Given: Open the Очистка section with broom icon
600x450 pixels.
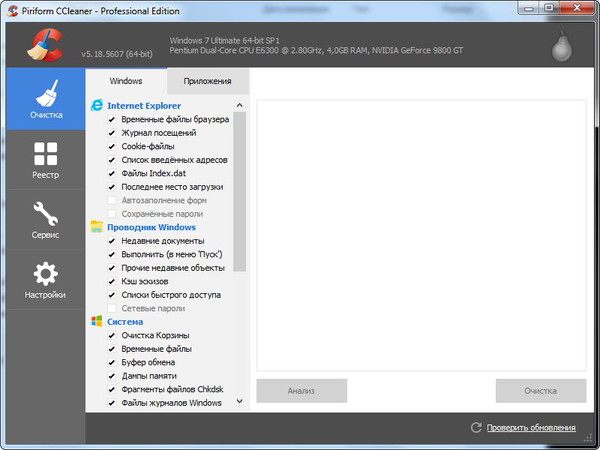Looking at the screenshot, I should pos(45,99).
